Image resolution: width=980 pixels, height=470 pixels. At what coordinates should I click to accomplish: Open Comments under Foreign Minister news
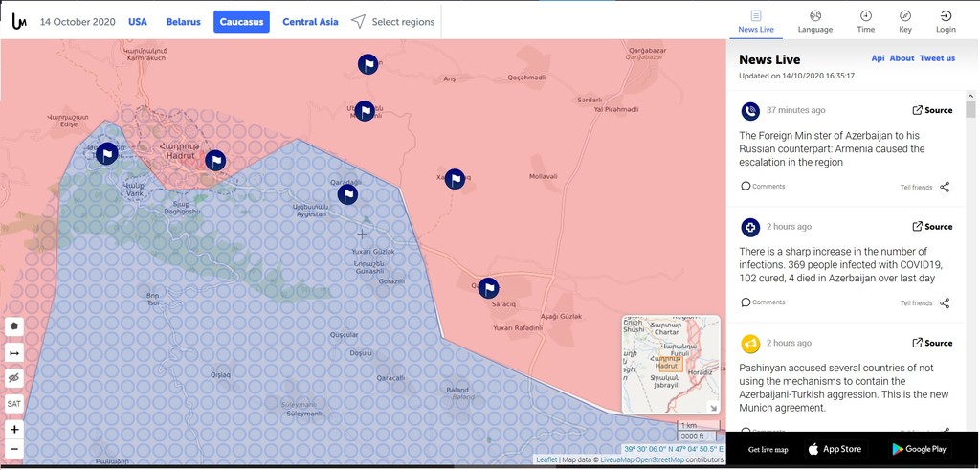763,187
